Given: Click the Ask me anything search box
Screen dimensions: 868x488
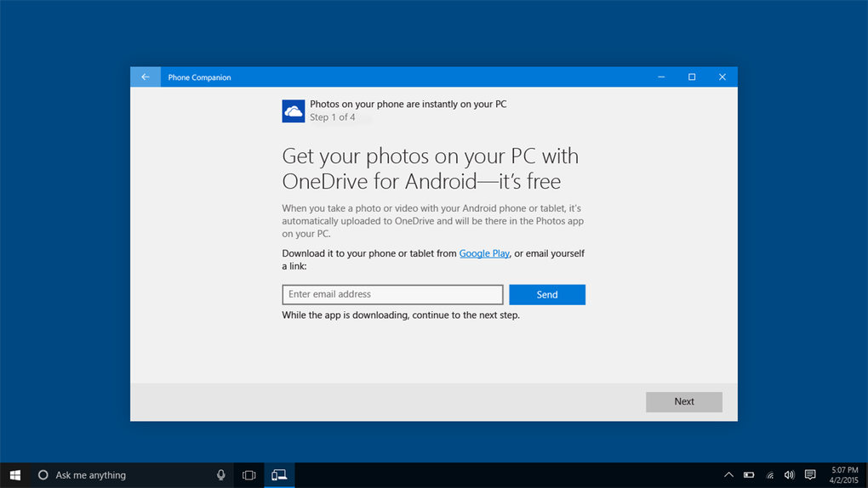Looking at the screenshot, I should click(x=128, y=475).
